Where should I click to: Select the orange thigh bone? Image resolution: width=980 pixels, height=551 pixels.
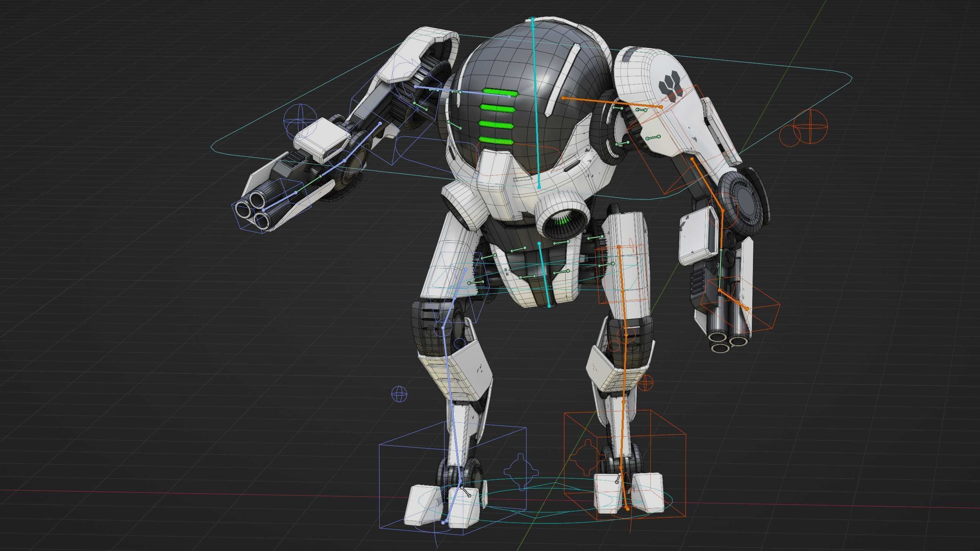pyautogui.click(x=623, y=290)
